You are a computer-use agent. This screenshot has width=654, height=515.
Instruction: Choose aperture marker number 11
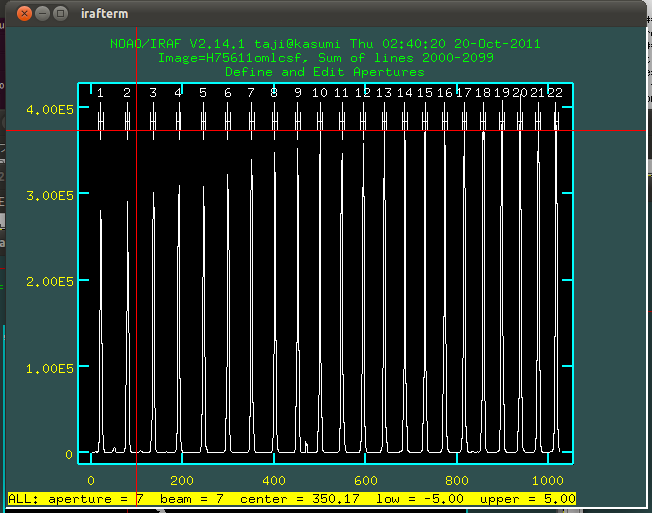click(x=342, y=93)
